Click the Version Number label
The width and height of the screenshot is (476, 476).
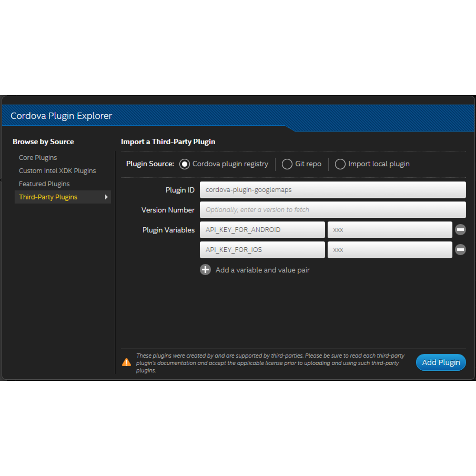[x=168, y=210]
